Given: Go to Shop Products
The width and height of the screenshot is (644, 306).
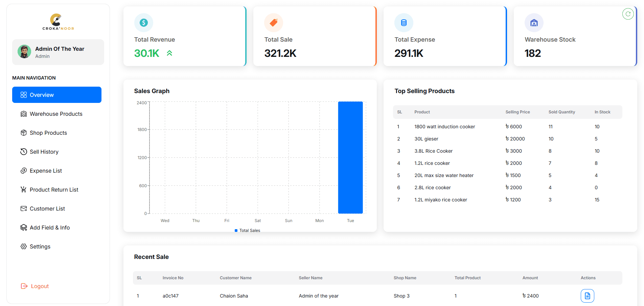Looking at the screenshot, I should (x=48, y=133).
